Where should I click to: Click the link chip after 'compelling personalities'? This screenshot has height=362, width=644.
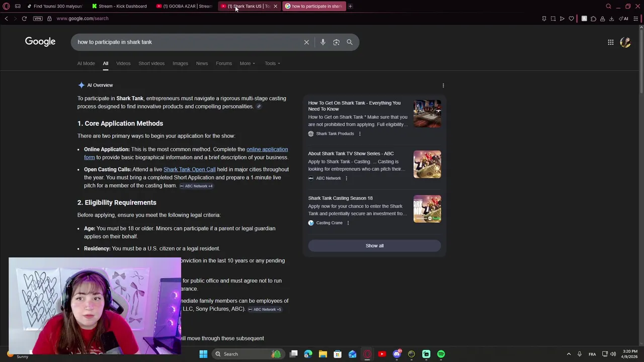[x=259, y=107]
